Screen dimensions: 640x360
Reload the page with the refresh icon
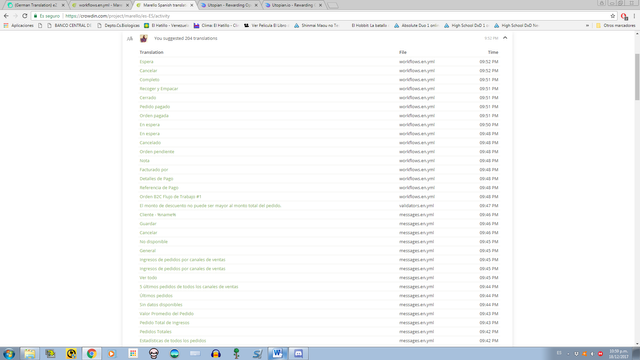point(24,16)
